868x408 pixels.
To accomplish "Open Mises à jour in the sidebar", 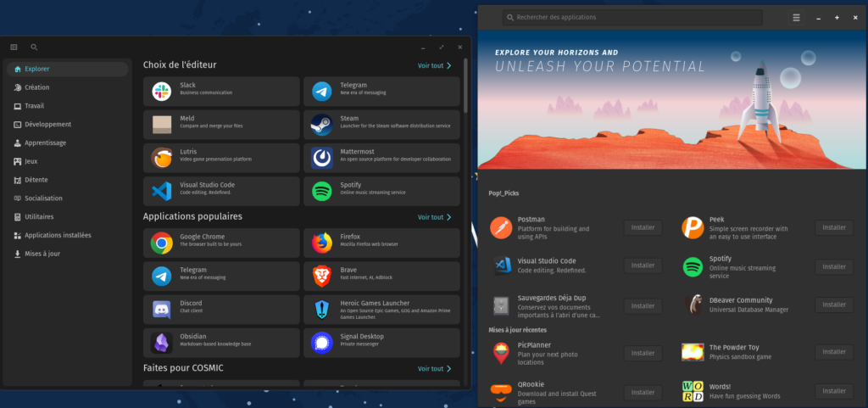I will [68, 254].
